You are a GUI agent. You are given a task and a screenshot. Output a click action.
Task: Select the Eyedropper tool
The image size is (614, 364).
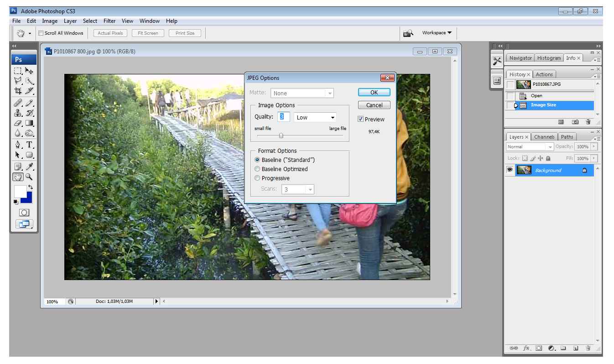point(29,166)
